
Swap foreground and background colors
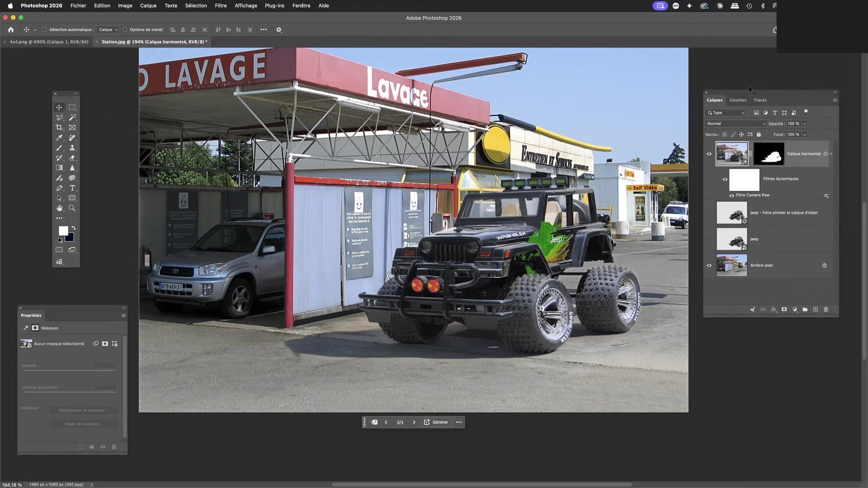[73, 228]
